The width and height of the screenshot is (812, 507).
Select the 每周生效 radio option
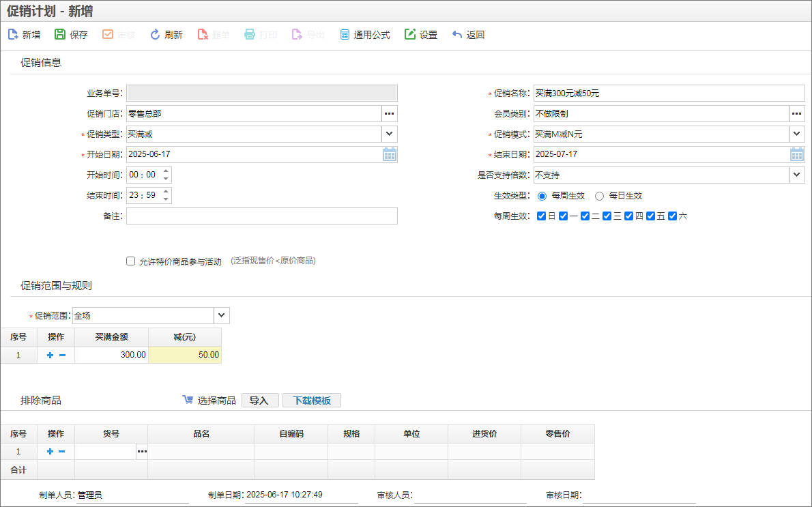pyautogui.click(x=542, y=196)
